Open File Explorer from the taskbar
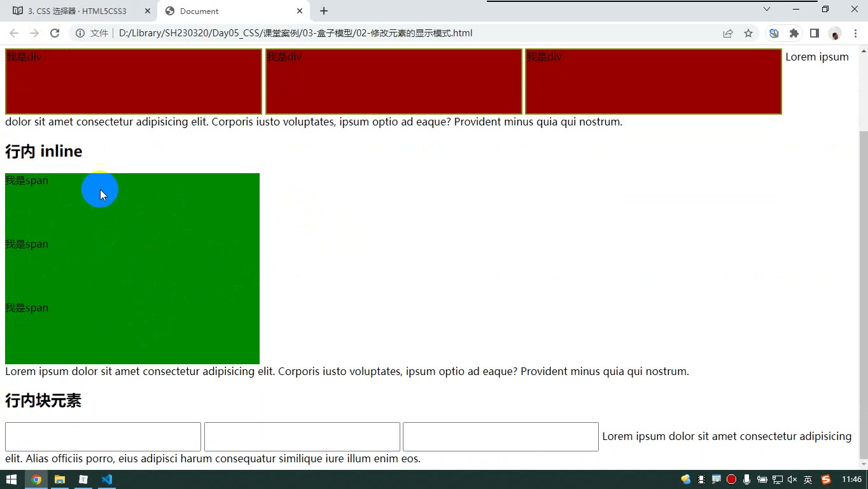This screenshot has height=489, width=868. click(x=60, y=479)
